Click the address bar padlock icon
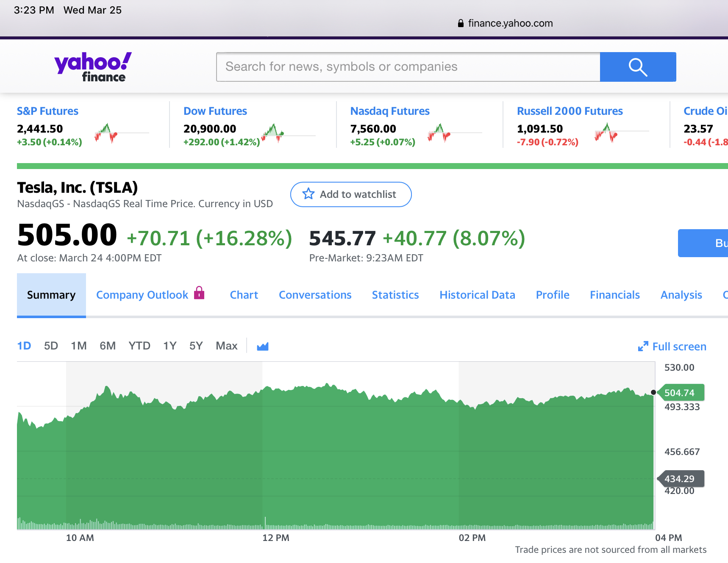728x563 pixels. click(x=461, y=23)
